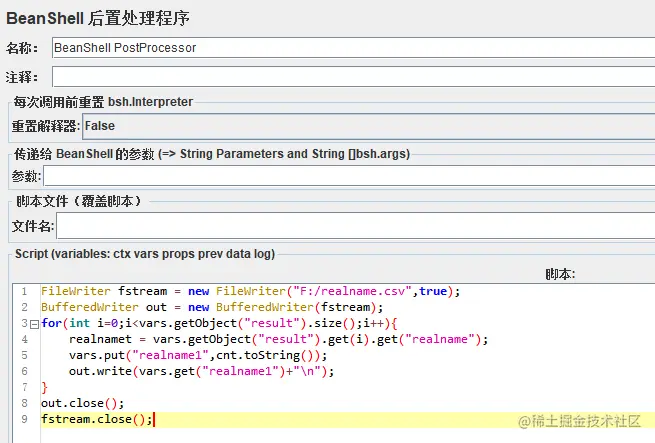Click the 参数 parameters input field
Image resolution: width=655 pixels, height=443 pixels.
(349, 176)
